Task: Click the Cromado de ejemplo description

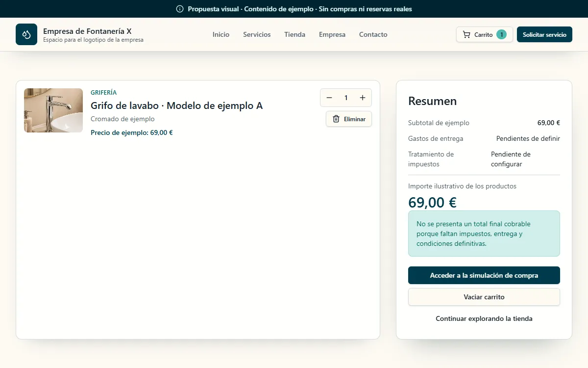Action: 122,119
